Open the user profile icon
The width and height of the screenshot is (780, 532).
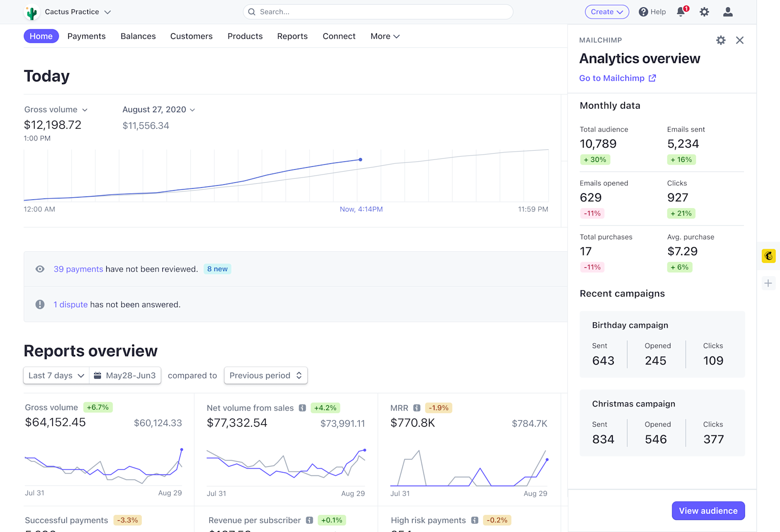(728, 12)
